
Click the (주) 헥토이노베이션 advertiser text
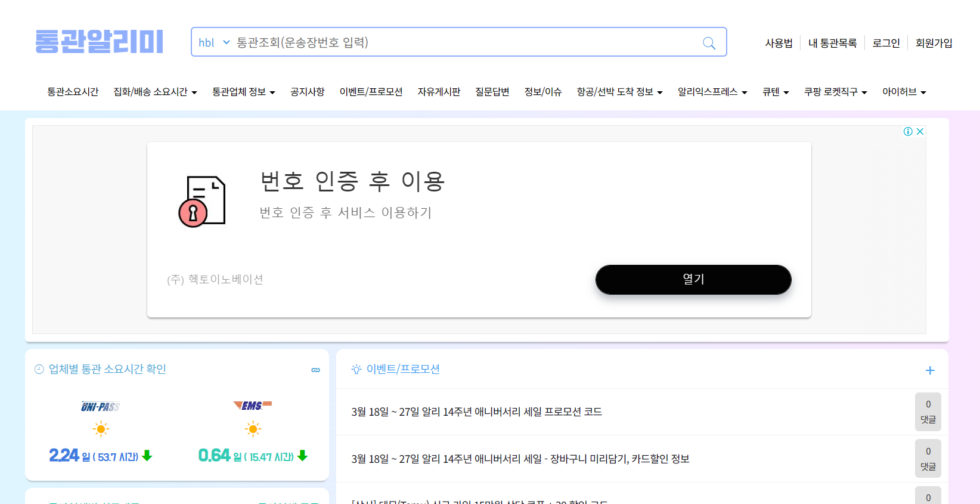pyautogui.click(x=215, y=279)
